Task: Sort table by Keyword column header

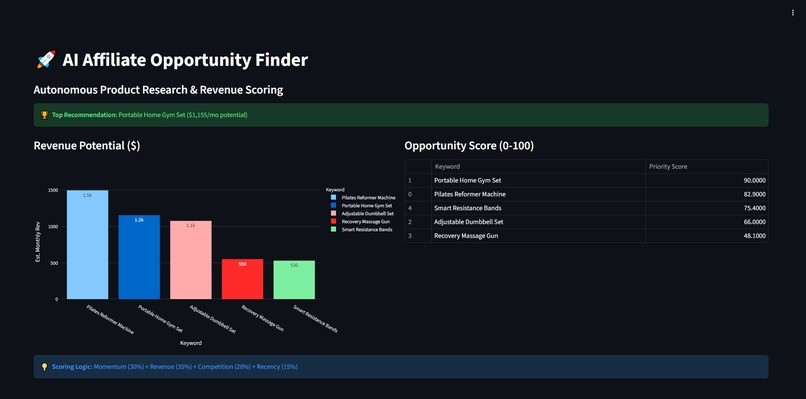Action: (538, 167)
